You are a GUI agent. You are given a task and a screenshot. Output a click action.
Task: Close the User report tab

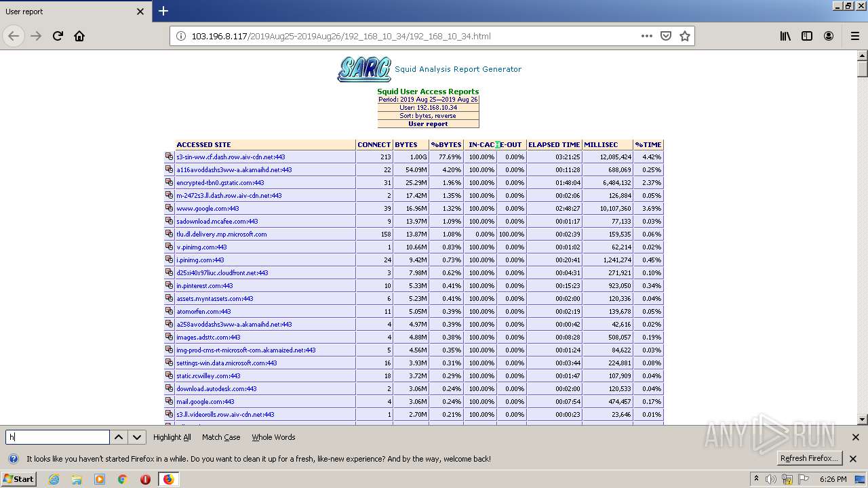(x=140, y=12)
